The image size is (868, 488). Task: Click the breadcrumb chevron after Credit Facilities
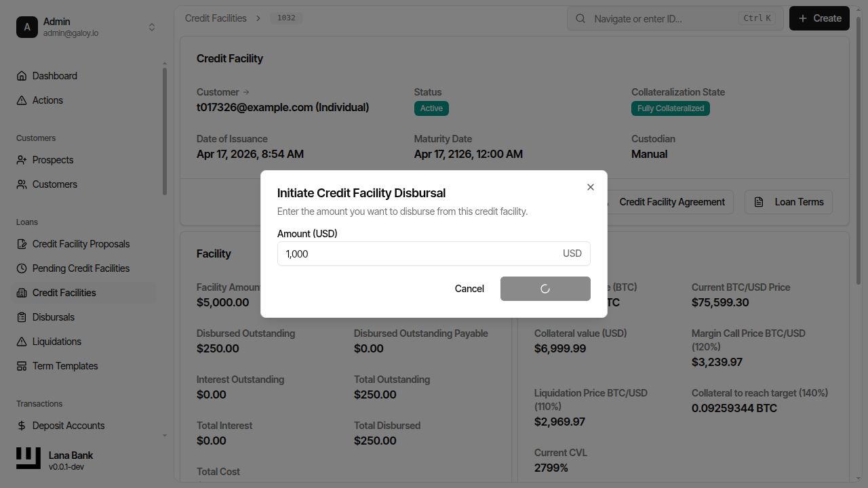[258, 18]
